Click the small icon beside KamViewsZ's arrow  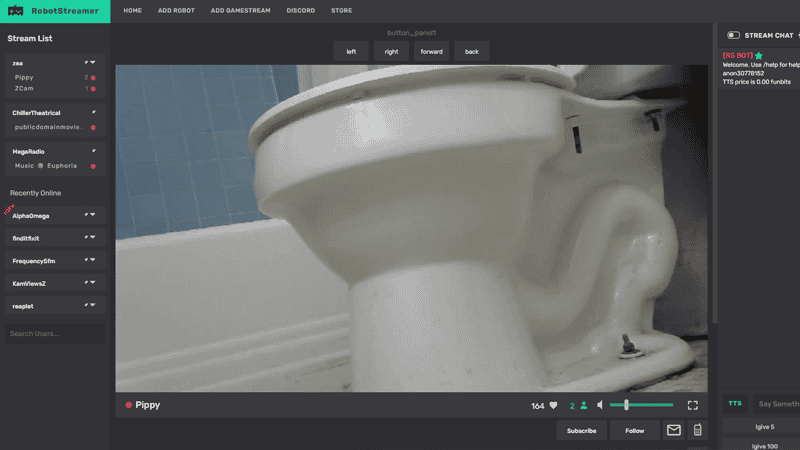(86, 283)
